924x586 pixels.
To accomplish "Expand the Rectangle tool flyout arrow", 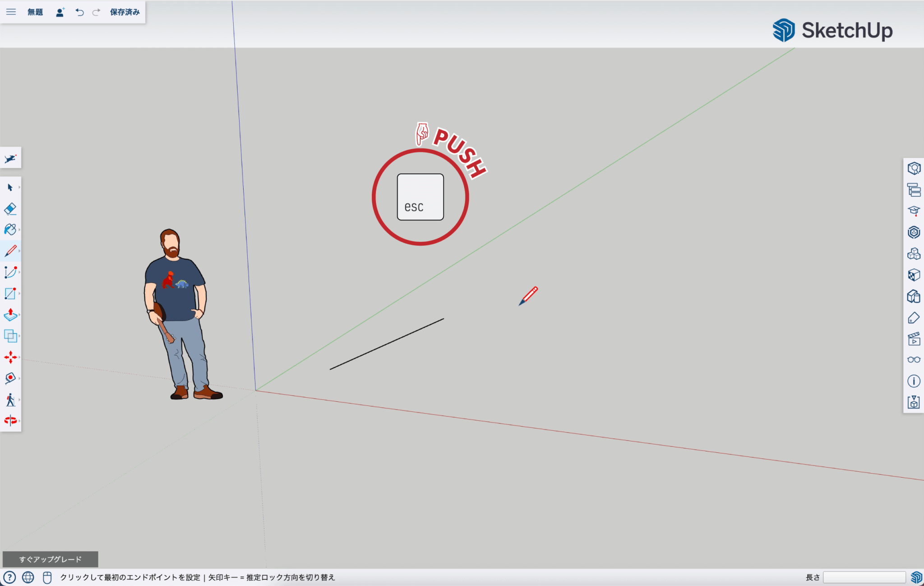I will point(19,293).
